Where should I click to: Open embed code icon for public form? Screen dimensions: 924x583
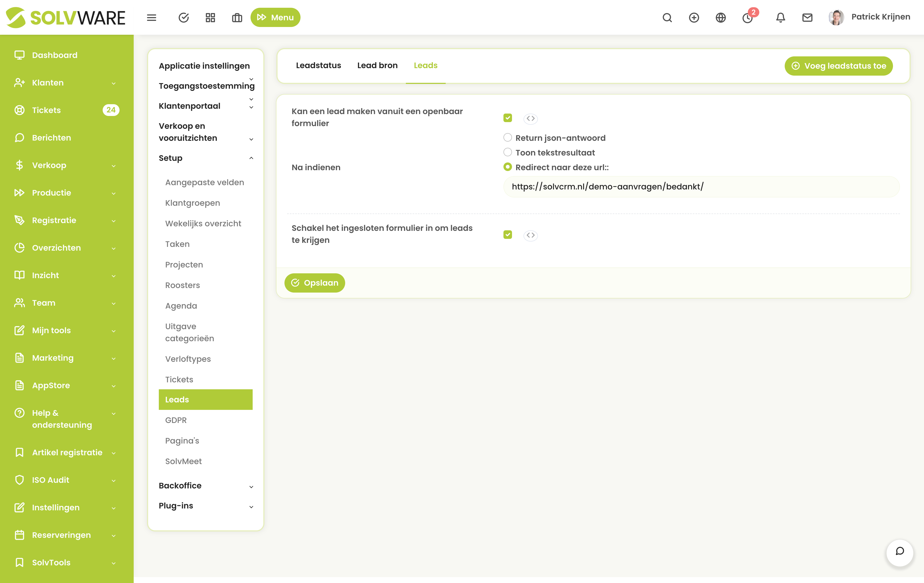pyautogui.click(x=530, y=119)
